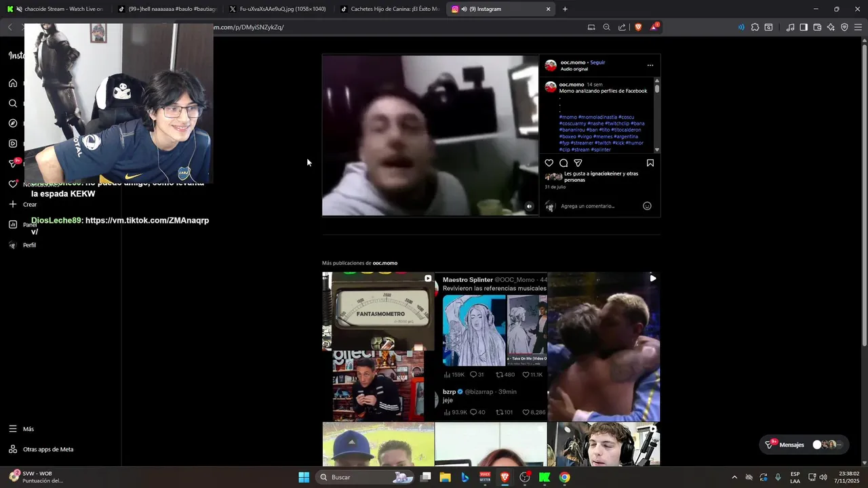Open the emoji picker in the comment box
This screenshot has height=488, width=868.
[647, 206]
